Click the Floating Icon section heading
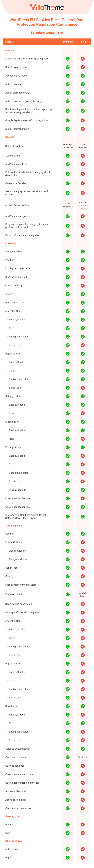 point(13,816)
